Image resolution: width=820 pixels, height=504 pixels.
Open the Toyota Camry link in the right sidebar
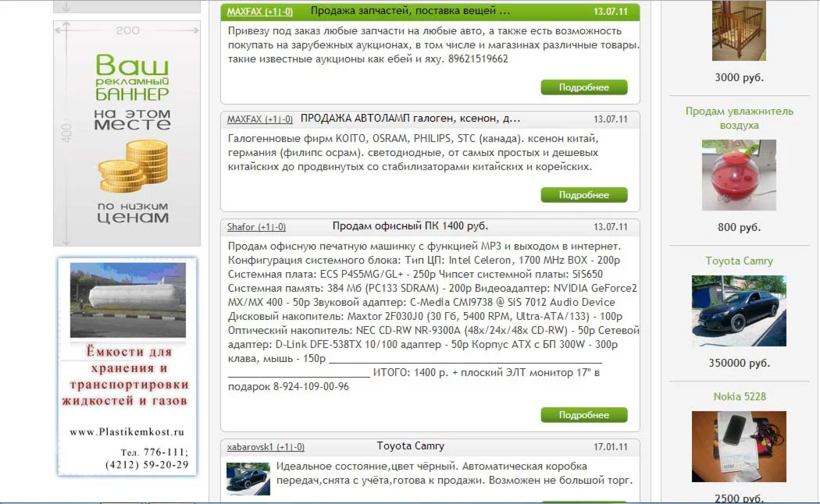pos(739,261)
